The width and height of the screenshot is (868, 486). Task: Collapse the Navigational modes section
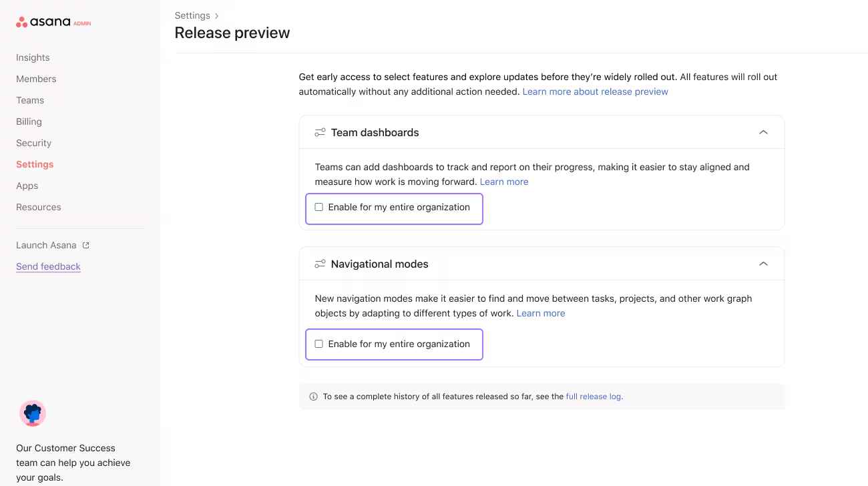coord(763,264)
